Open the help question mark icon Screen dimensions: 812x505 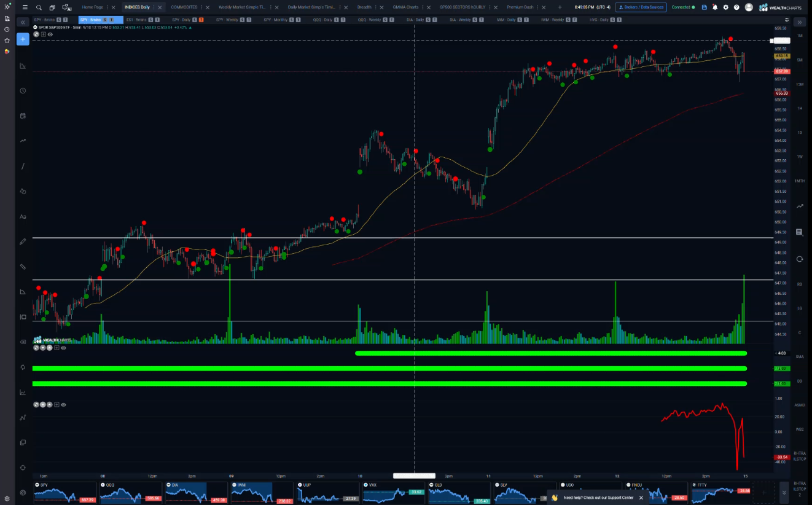736,7
